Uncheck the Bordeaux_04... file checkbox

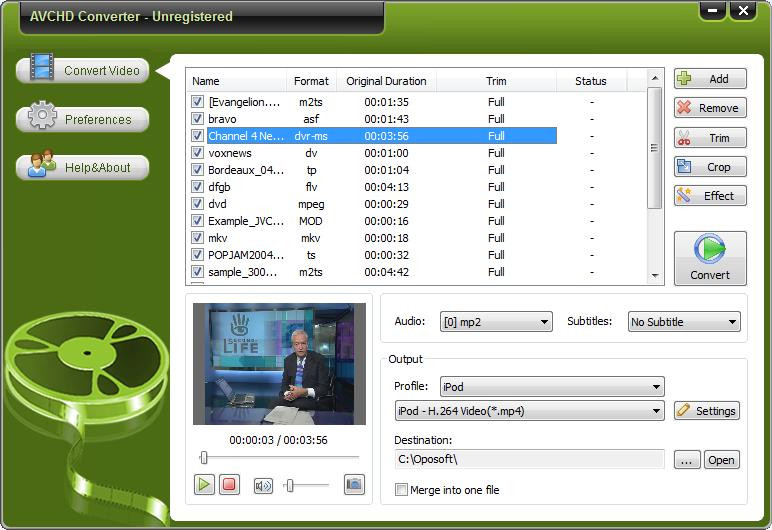tap(197, 170)
